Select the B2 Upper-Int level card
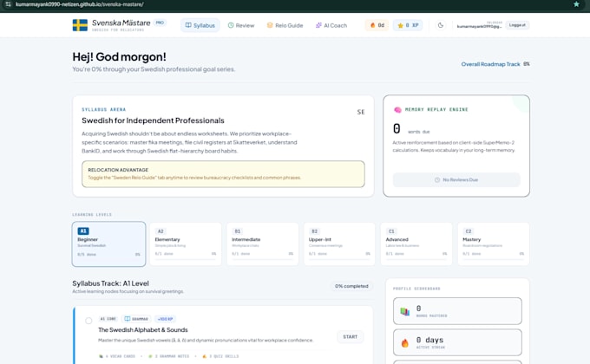Image resolution: width=590 pixels, height=364 pixels. [x=339, y=244]
